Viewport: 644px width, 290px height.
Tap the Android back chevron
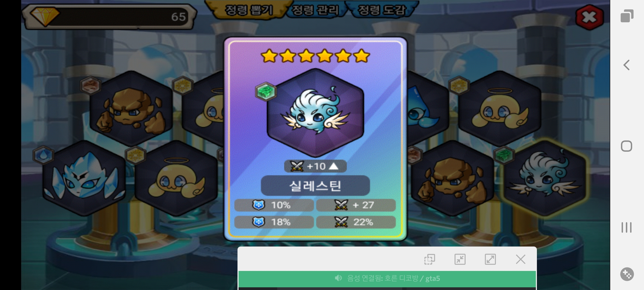[627, 65]
